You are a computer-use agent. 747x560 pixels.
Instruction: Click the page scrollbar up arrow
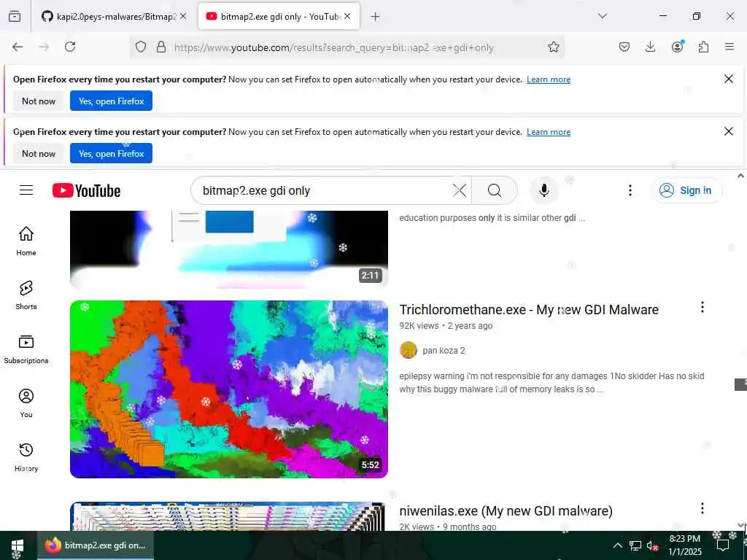[x=740, y=176]
